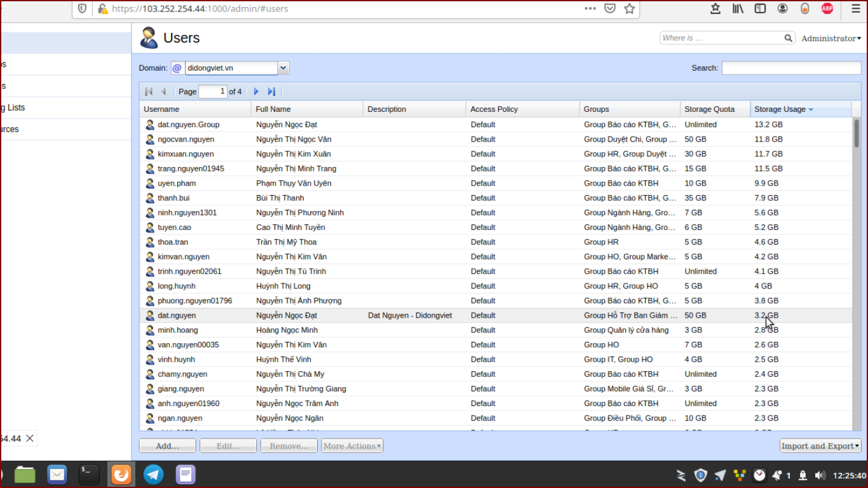Click Dat Nguyen - Didongviet description

pyautogui.click(x=410, y=315)
